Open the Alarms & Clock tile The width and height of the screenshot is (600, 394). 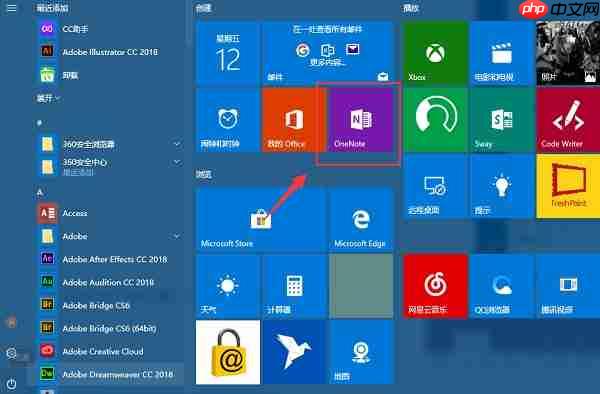228,120
